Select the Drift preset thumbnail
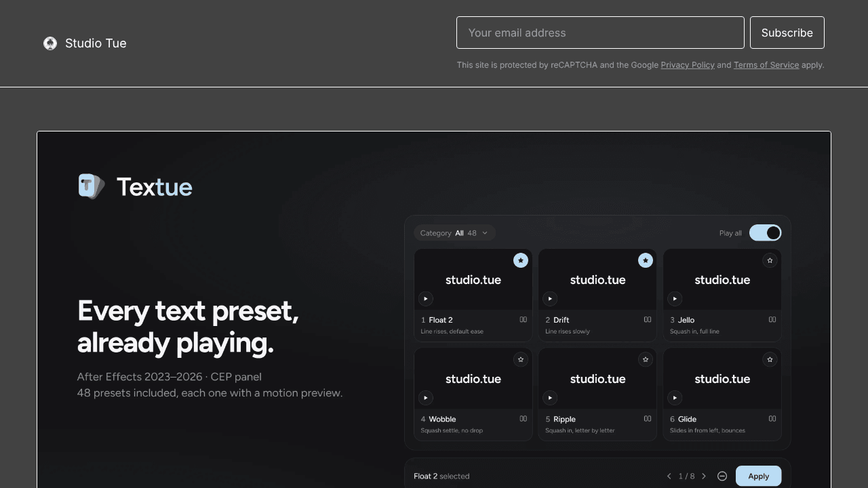The height and width of the screenshot is (488, 868). pyautogui.click(x=597, y=279)
